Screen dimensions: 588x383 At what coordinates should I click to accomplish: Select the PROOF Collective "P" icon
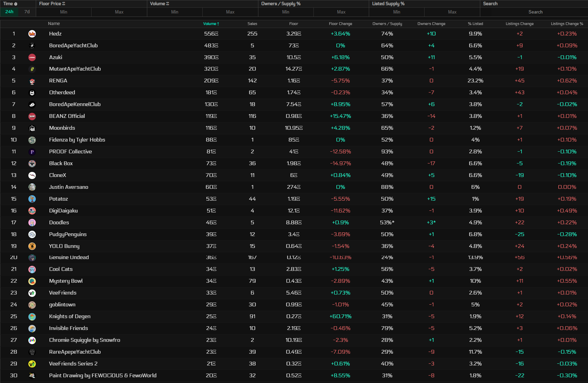click(32, 152)
